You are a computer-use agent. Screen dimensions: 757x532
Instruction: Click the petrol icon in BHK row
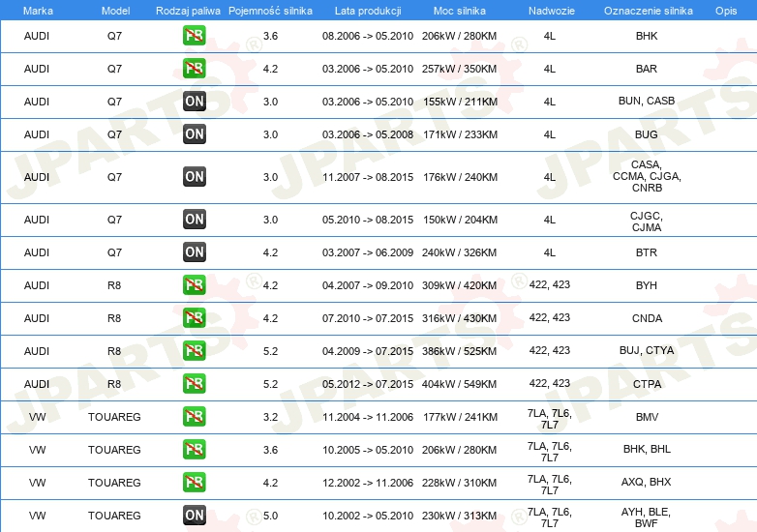[194, 36]
